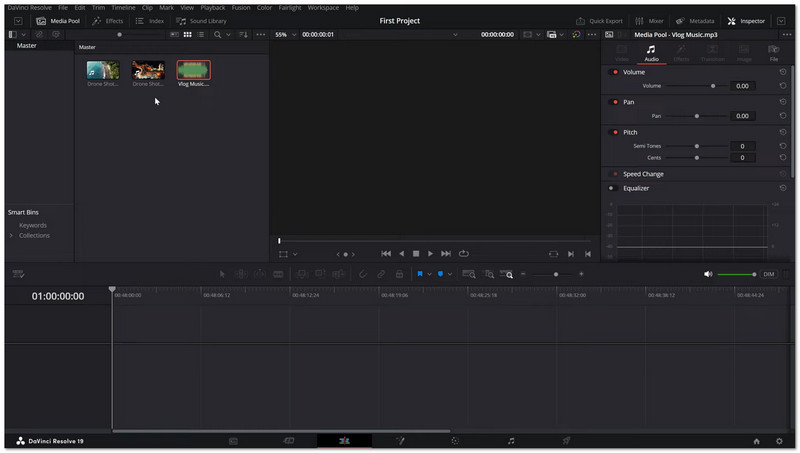800x453 pixels.
Task: Open the Playback menu
Action: (x=212, y=8)
